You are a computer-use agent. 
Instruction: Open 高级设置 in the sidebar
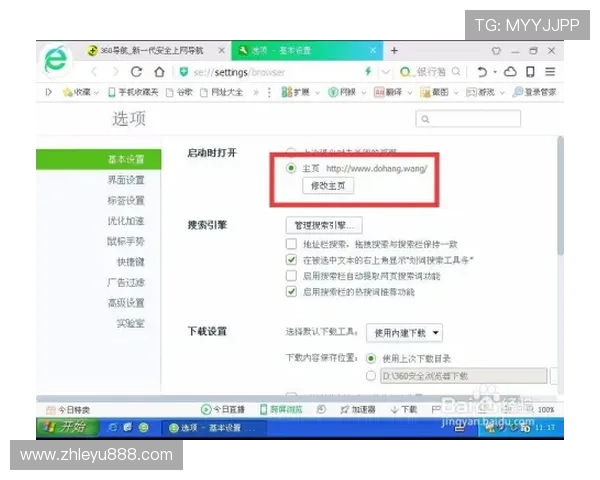(x=126, y=303)
